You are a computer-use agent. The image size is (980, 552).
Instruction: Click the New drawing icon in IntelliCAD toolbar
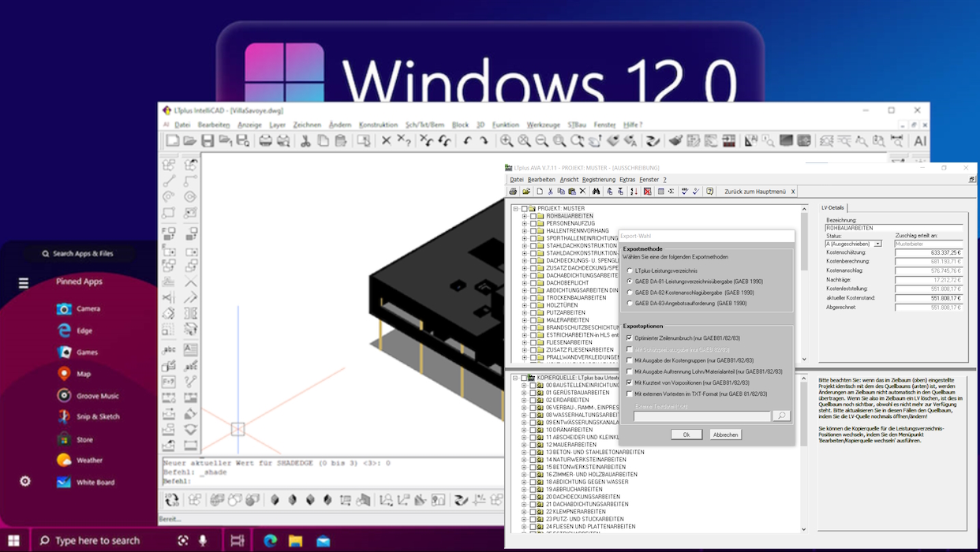(x=172, y=141)
